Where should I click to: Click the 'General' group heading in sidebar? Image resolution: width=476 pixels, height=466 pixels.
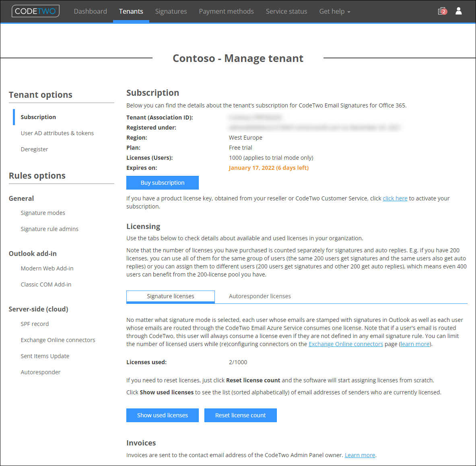[21, 198]
